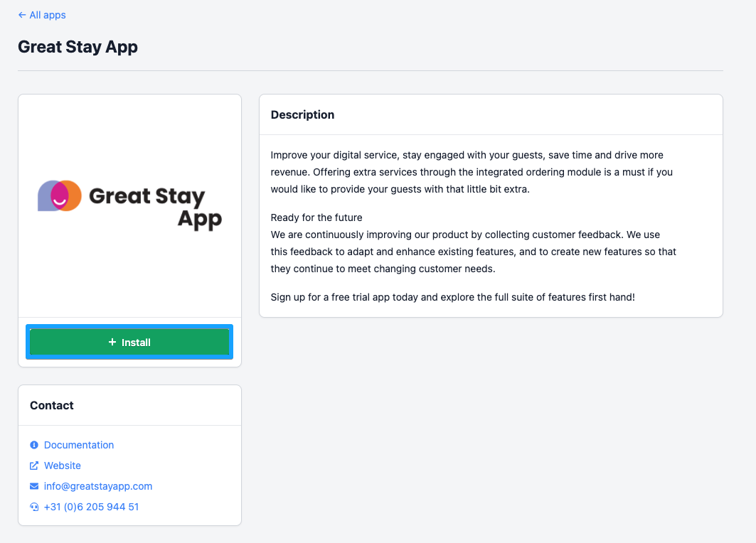Image resolution: width=756 pixels, height=543 pixels.
Task: Click the headset icon beside phone number
Action: (x=34, y=507)
